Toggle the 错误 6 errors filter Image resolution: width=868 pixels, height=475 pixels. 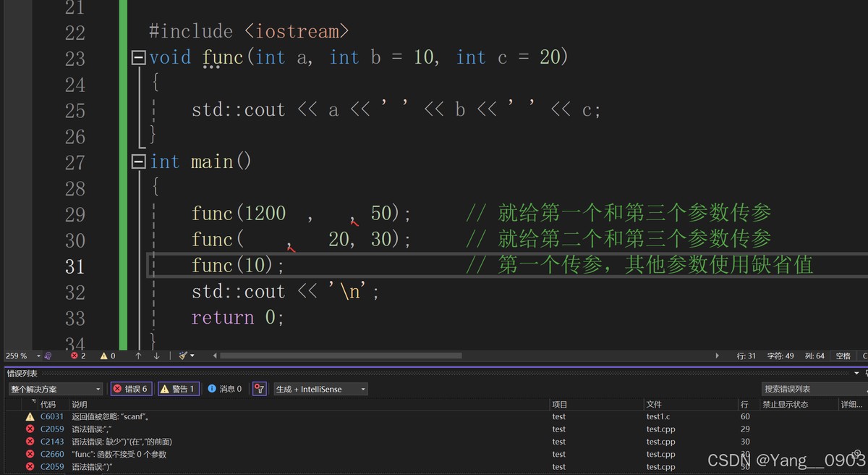point(130,390)
